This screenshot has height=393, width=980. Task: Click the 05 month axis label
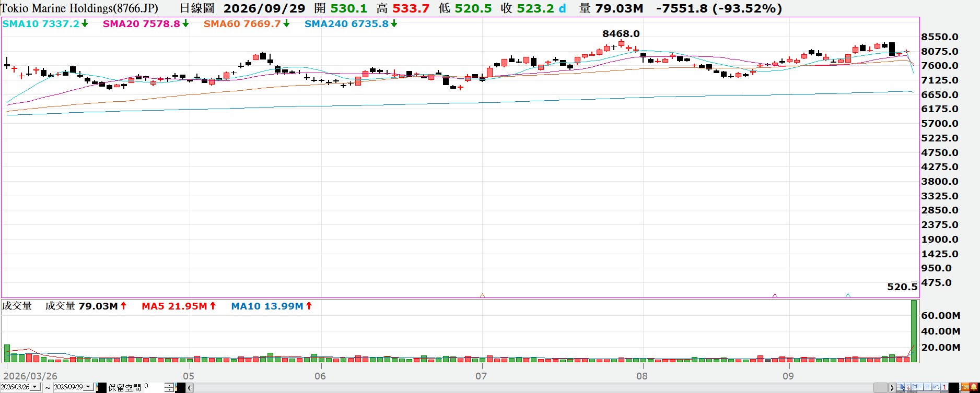(189, 376)
